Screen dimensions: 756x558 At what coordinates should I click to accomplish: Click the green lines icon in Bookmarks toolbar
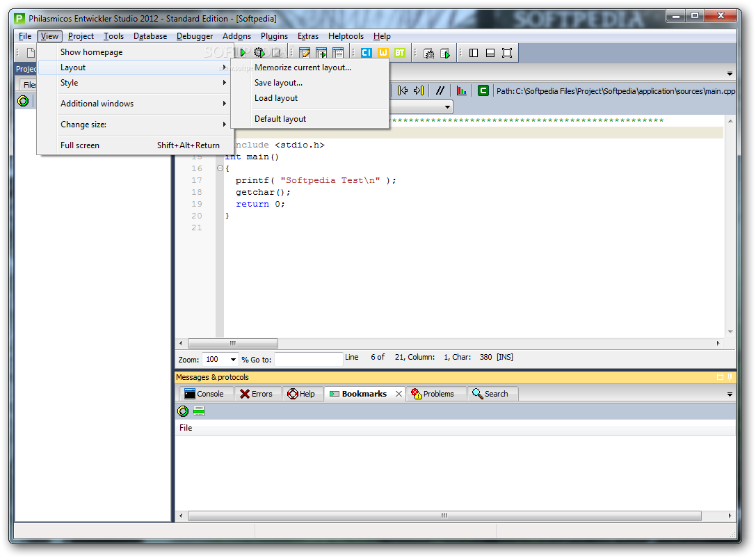tap(199, 411)
